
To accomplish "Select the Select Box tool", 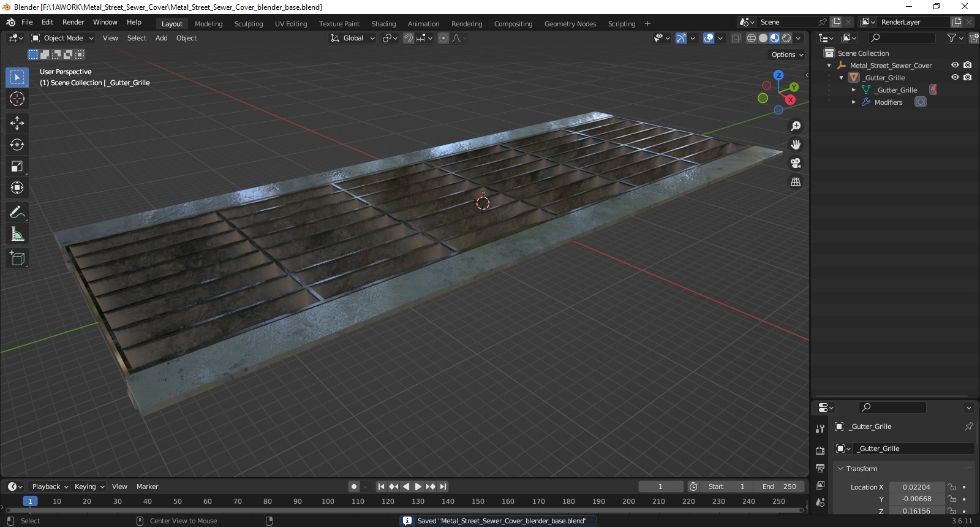I will click(17, 77).
